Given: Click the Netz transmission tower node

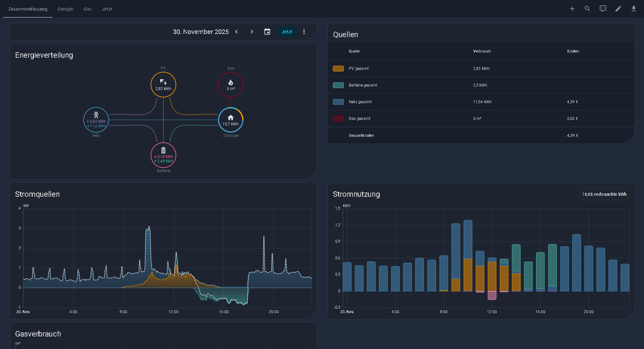Looking at the screenshot, I should point(96,120).
